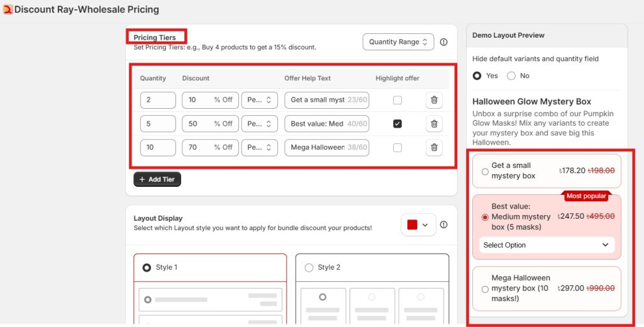The image size is (644, 327).
Task: Select No for hiding default variants
Action: 511,75
